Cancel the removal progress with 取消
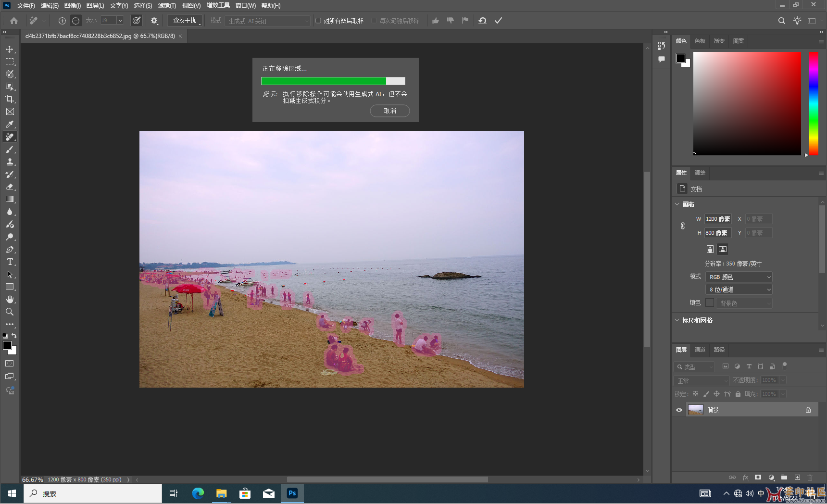 coord(389,111)
